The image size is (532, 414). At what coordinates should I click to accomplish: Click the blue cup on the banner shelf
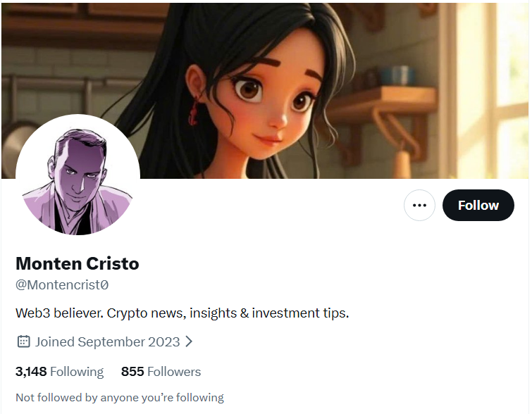(398, 75)
